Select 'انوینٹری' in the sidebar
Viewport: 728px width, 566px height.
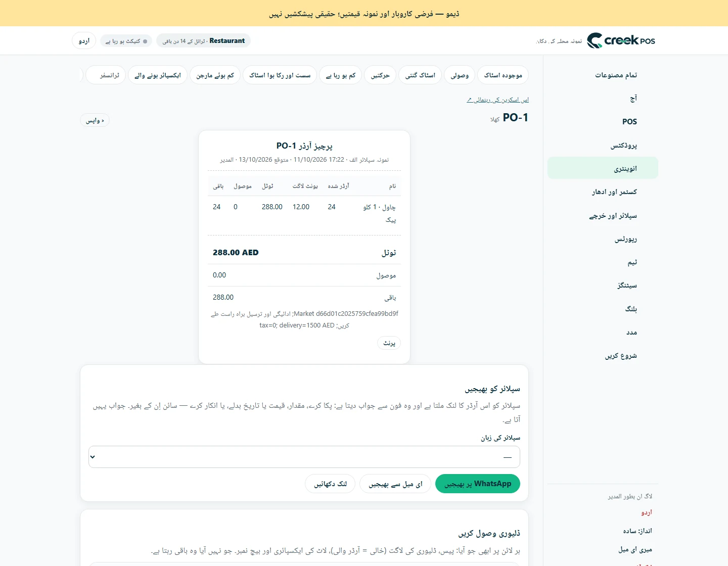click(x=603, y=168)
